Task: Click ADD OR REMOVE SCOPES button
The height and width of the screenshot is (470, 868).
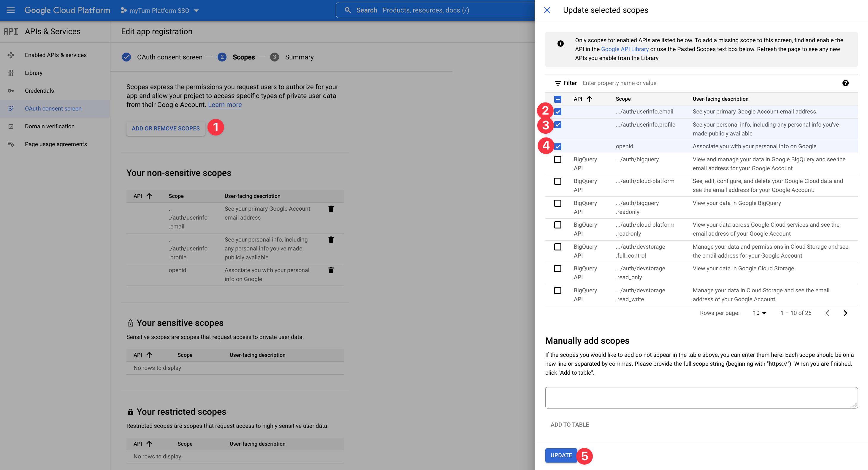Action: pos(165,128)
